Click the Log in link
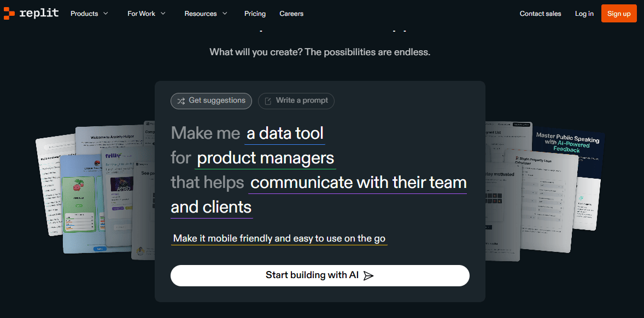The width and height of the screenshot is (644, 318). pos(584,14)
